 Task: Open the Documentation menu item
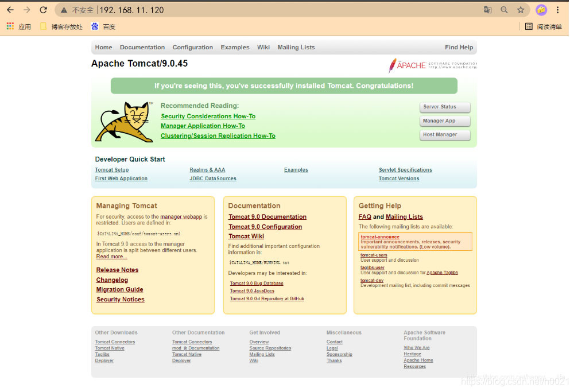pyautogui.click(x=142, y=47)
